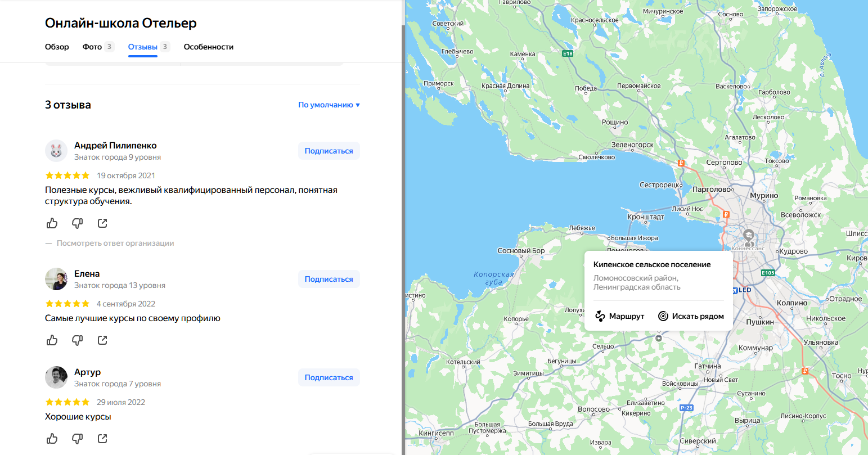This screenshot has width=868, height=455.
Task: Open the Фото tab
Action: click(x=92, y=47)
